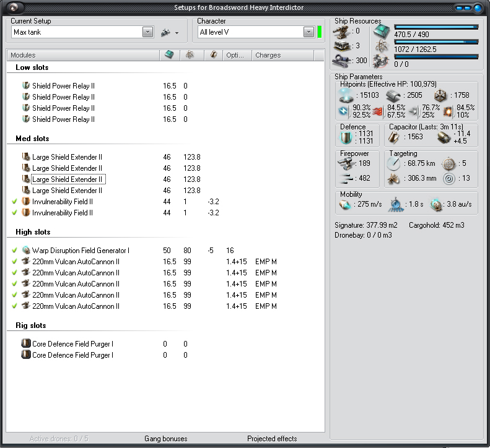Open Gang bonuses
Viewport: 490px width, 448px height.
pyautogui.click(x=165, y=439)
